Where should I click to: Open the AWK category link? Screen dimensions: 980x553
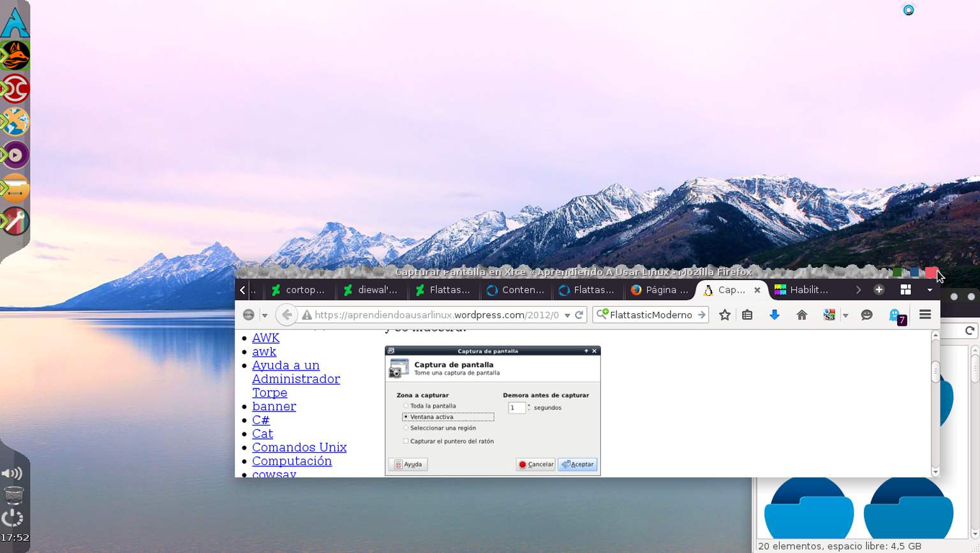(x=265, y=338)
